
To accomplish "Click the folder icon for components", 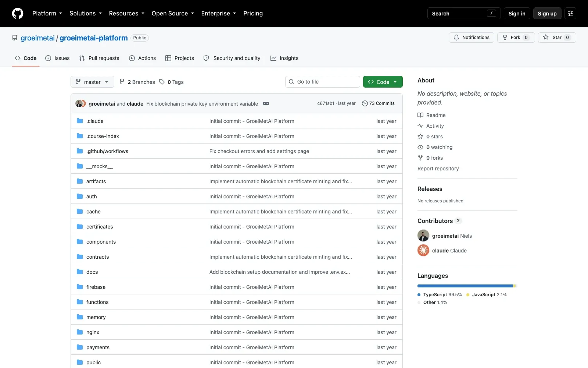I will [80, 241].
